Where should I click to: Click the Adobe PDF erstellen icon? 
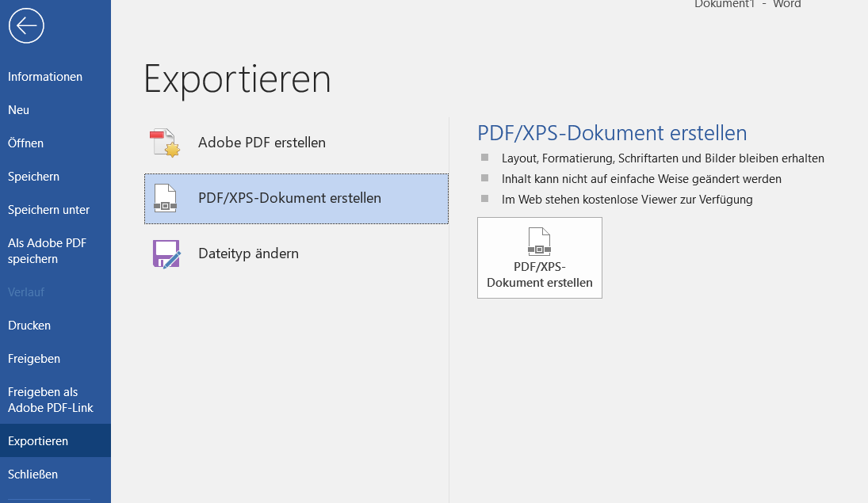point(165,143)
